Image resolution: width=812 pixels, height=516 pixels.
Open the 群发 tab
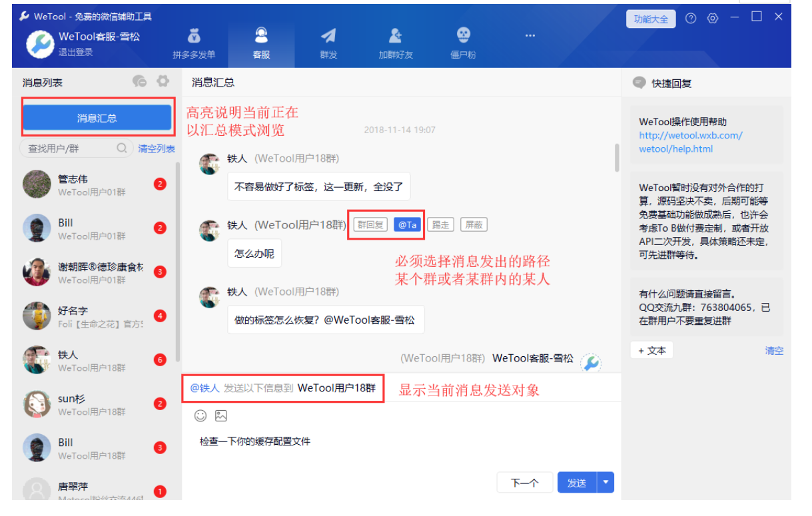coord(328,43)
